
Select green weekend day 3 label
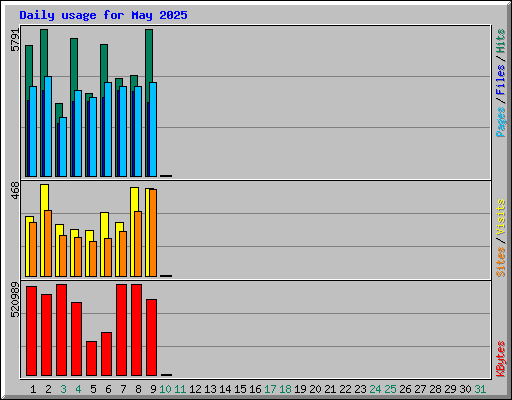tap(63, 389)
